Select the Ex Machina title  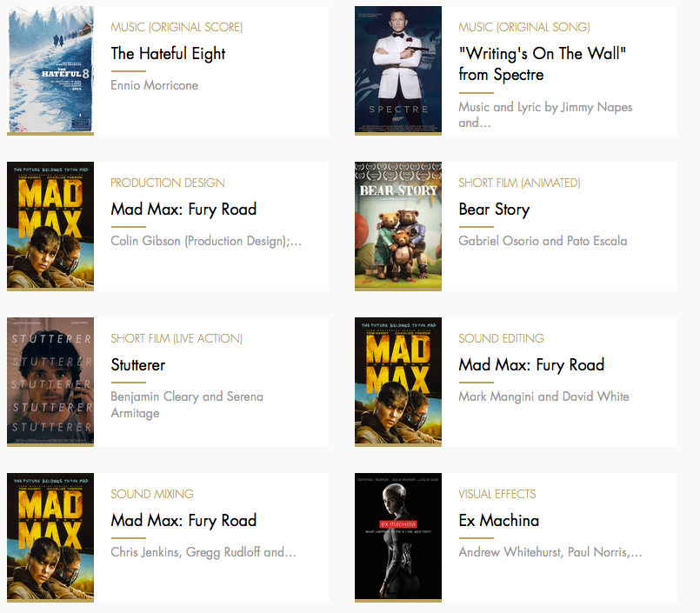pos(498,521)
